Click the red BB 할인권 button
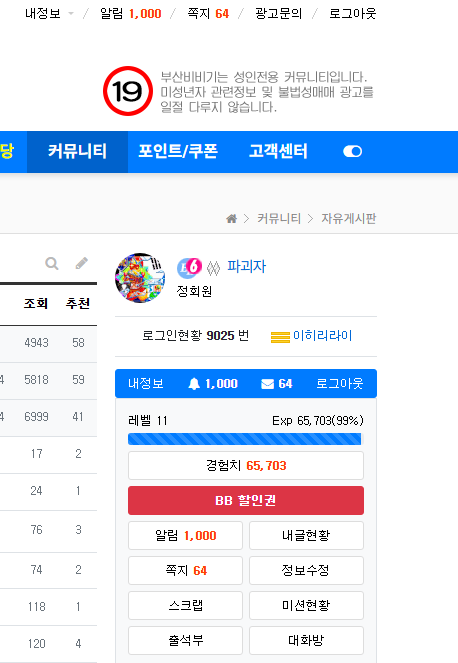Image resolution: width=458 pixels, height=663 pixels. pos(246,500)
